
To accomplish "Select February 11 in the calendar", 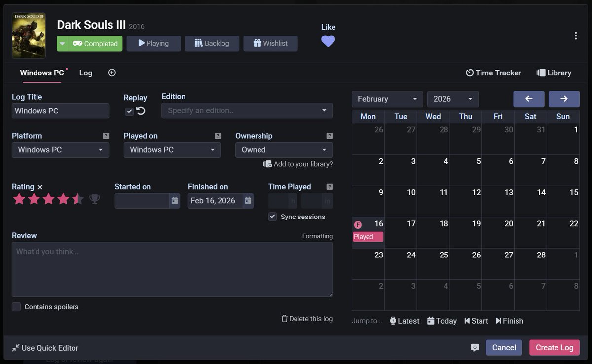I will 433,201.
